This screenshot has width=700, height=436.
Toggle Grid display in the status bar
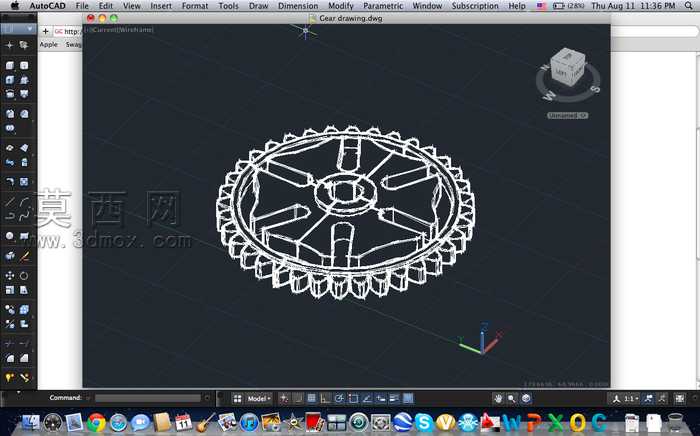pos(312,399)
